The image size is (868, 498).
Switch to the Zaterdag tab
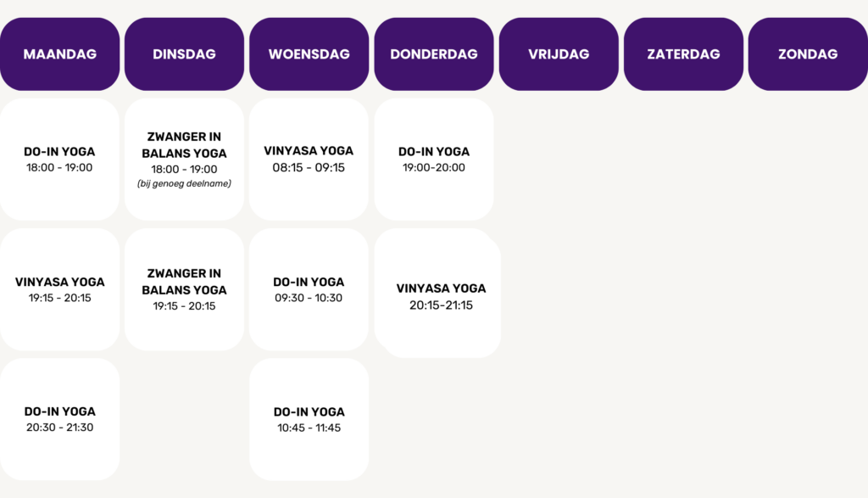coord(683,54)
